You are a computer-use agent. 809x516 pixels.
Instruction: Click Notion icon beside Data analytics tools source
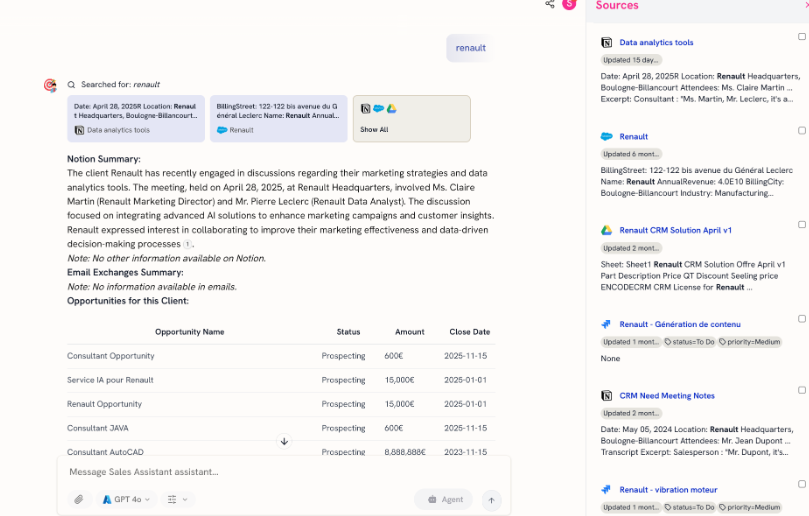pyautogui.click(x=607, y=42)
